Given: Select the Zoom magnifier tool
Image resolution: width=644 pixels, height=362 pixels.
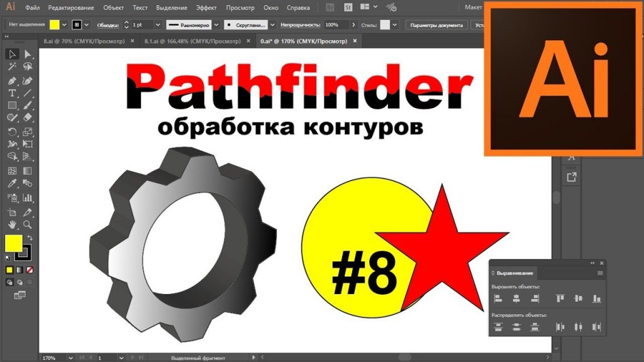Looking at the screenshot, I should (28, 224).
